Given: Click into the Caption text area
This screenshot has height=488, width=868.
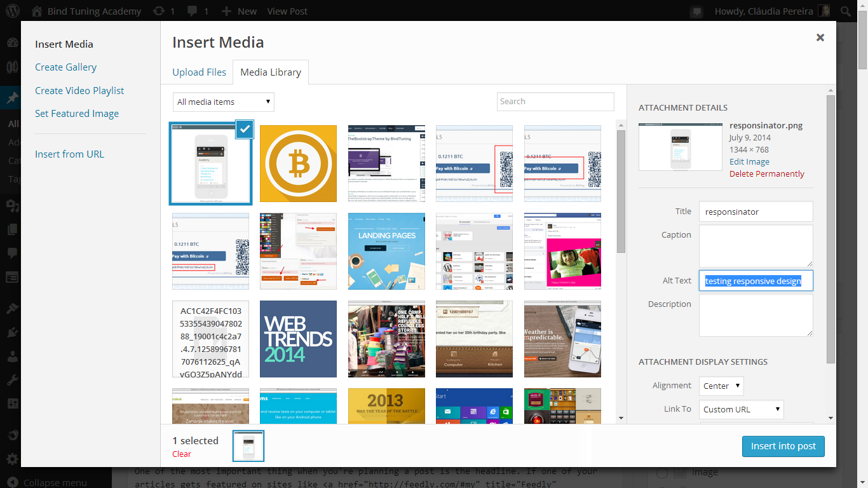Looking at the screenshot, I should pyautogui.click(x=756, y=246).
